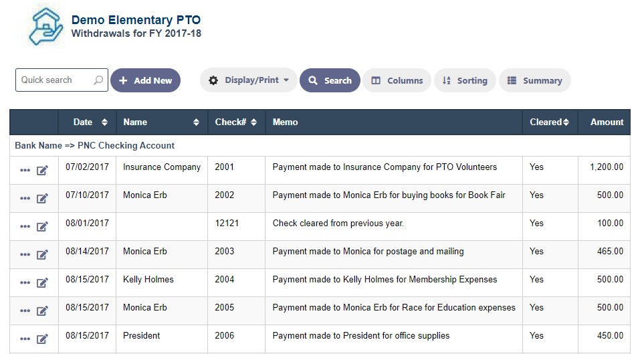The width and height of the screenshot is (644, 354).
Task: Edit the check 12121 withdrawal entry
Action: pyautogui.click(x=42, y=227)
